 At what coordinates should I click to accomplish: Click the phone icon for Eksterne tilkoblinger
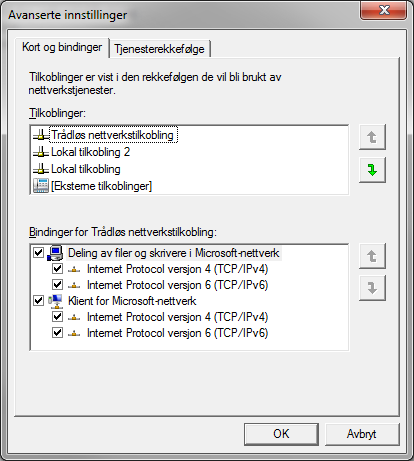click(x=41, y=186)
